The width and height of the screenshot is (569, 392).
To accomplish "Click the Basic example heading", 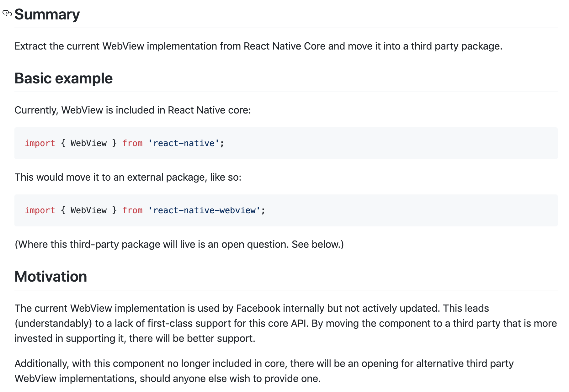I will coord(63,78).
